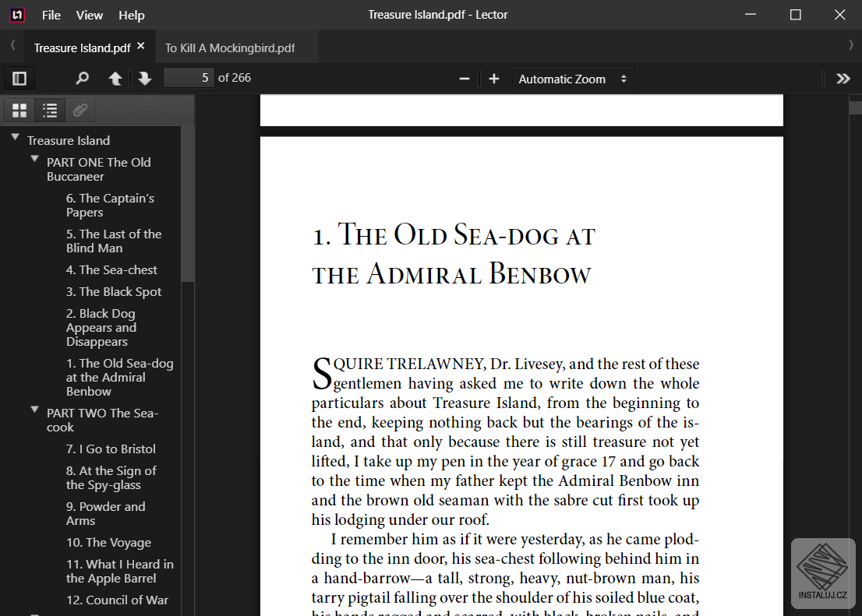Zoom out with the minus button
The width and height of the screenshot is (862, 616).
(465, 79)
